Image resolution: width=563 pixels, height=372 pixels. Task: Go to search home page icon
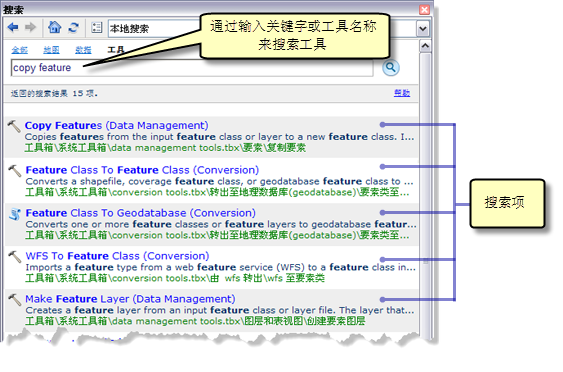click(55, 27)
